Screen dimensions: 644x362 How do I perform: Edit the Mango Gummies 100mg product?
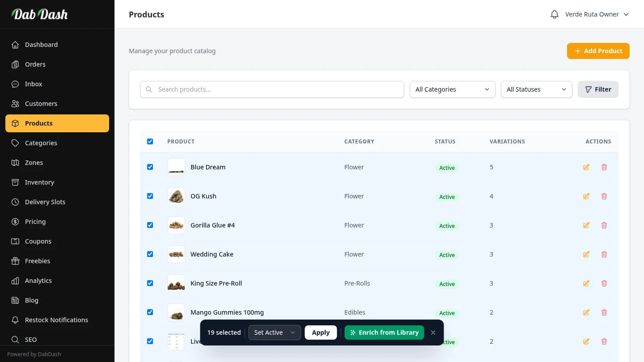tap(586, 312)
